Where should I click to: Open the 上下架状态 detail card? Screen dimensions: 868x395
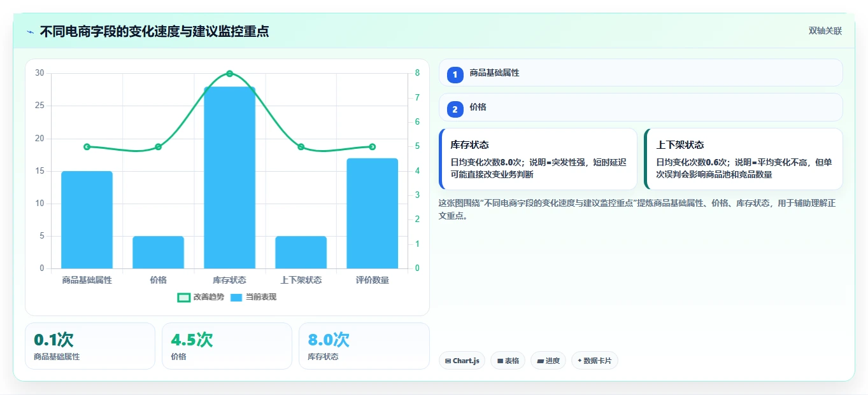[743, 159]
